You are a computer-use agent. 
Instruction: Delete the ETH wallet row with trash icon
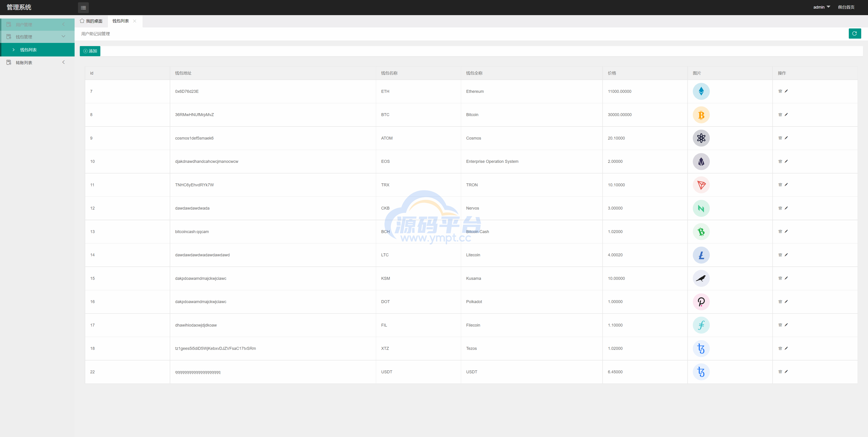[x=780, y=91]
